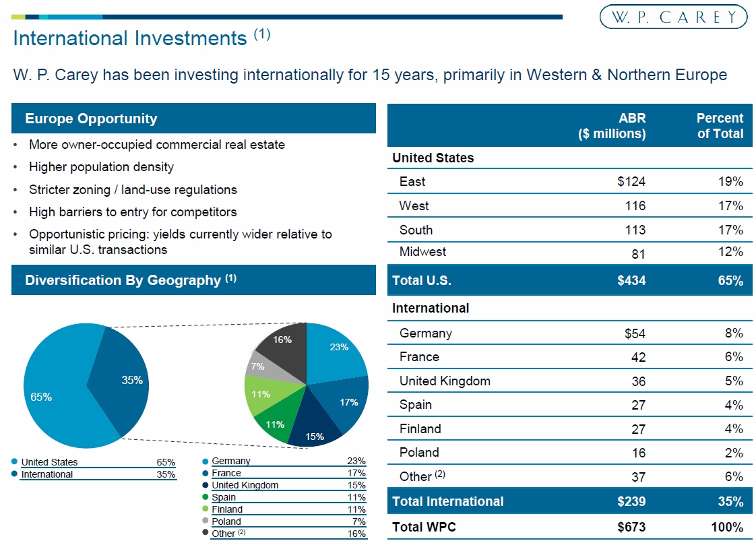Click the subtitle about investing internationally 15 years
The image size is (756, 545).
click(370, 75)
